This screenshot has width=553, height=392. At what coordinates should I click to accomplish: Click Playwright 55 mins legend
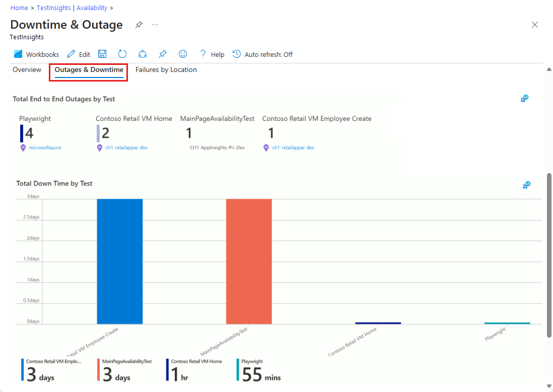(259, 370)
